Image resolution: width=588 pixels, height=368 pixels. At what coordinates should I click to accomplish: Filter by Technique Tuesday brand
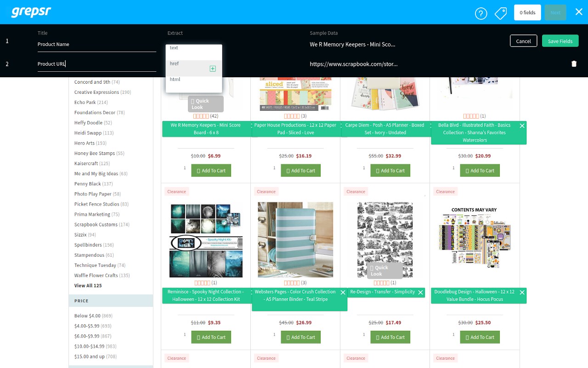[100, 265]
